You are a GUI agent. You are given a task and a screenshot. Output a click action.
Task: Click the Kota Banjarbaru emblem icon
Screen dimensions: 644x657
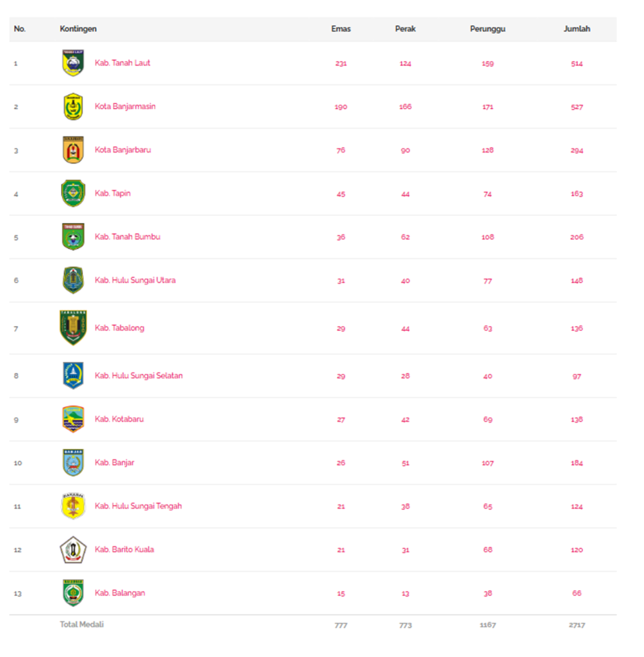[73, 150]
